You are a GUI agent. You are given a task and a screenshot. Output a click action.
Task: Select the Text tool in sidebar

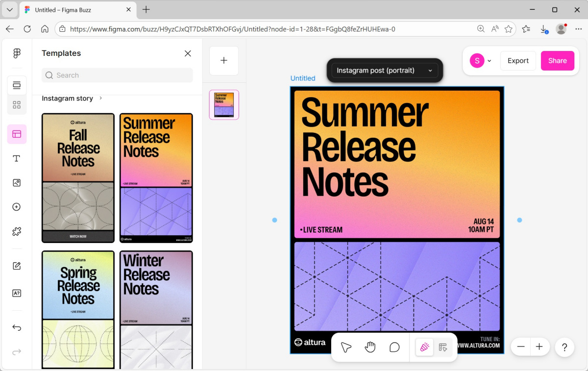click(17, 158)
